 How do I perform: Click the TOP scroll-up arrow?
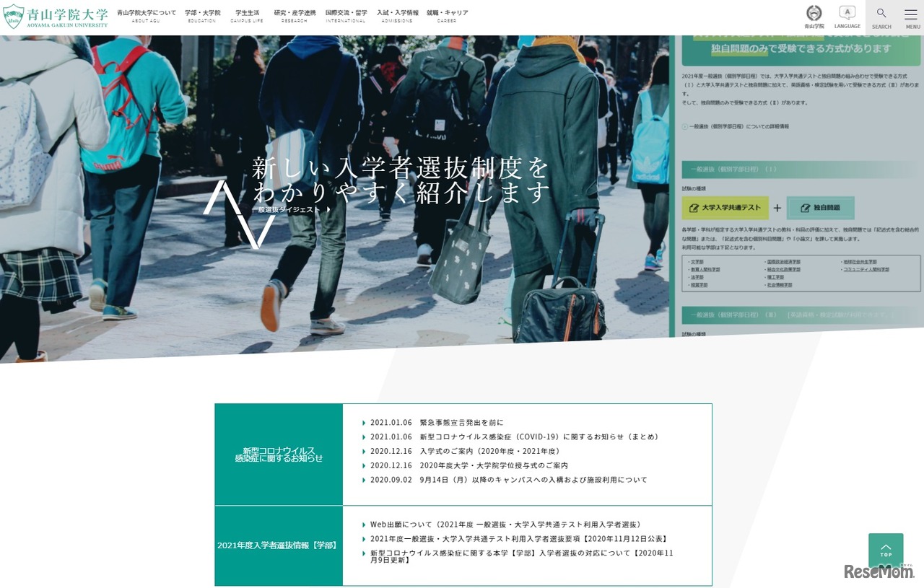coord(886,550)
